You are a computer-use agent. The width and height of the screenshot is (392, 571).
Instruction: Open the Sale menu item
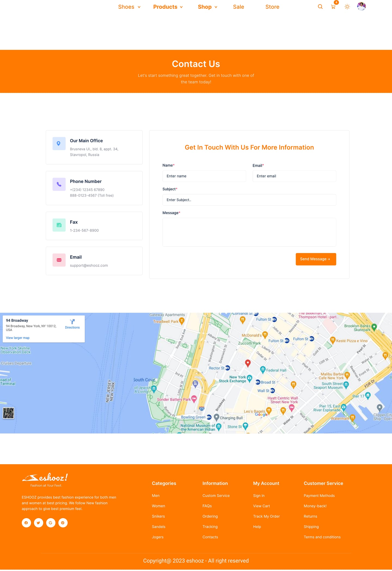(x=238, y=7)
